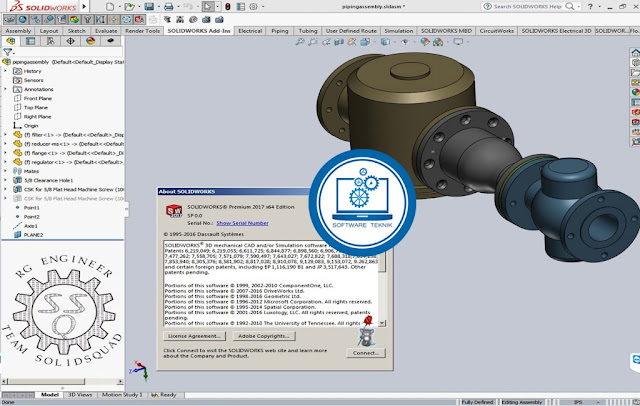
Task: Select the PLANE2 tree item
Action: pyautogui.click(x=33, y=235)
